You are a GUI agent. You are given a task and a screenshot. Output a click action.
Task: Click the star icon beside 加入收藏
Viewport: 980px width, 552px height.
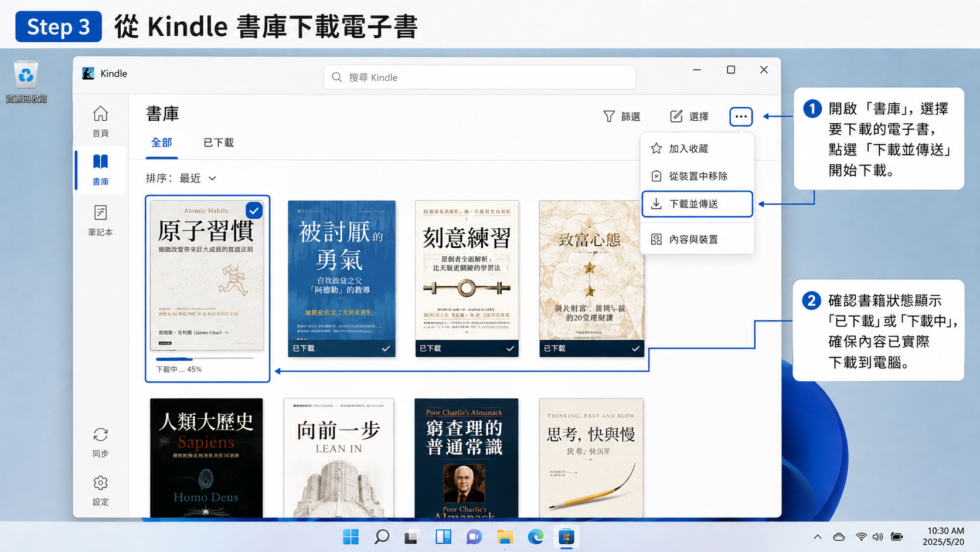656,148
